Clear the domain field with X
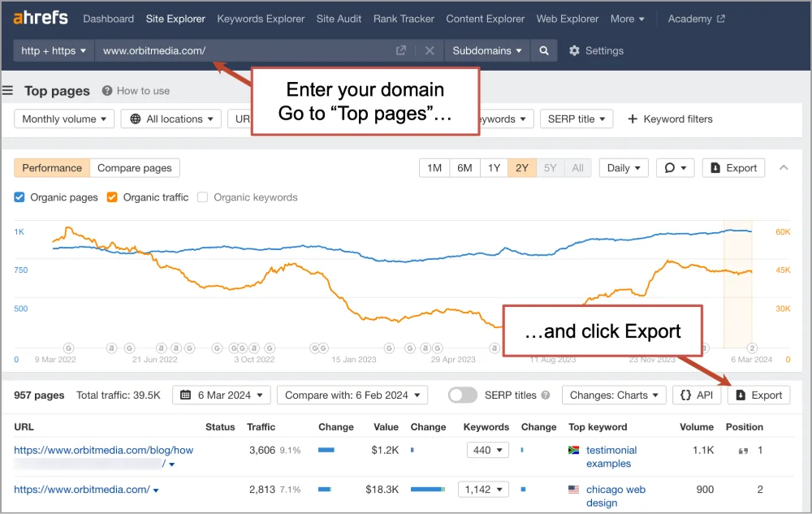Image resolution: width=812 pixels, height=514 pixels. 430,50
